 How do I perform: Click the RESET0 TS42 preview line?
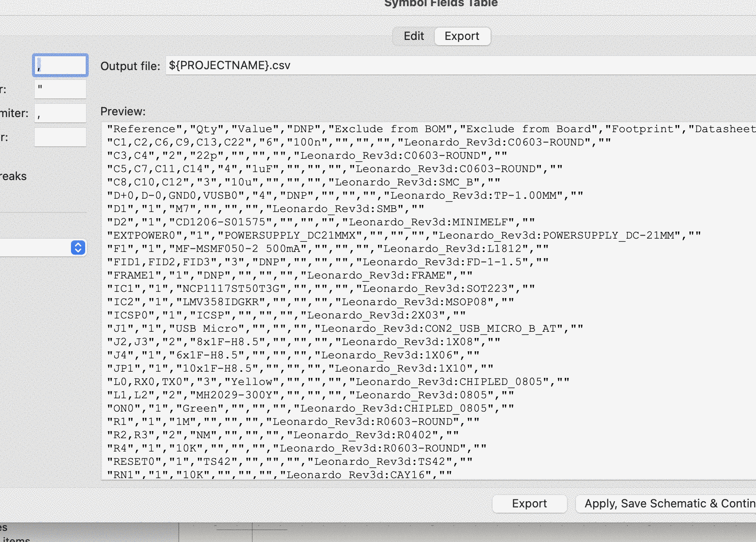tap(289, 462)
